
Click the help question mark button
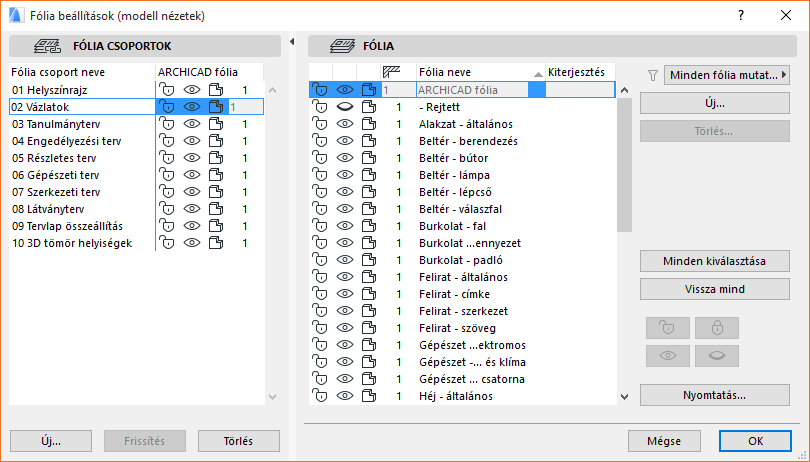pos(741,16)
